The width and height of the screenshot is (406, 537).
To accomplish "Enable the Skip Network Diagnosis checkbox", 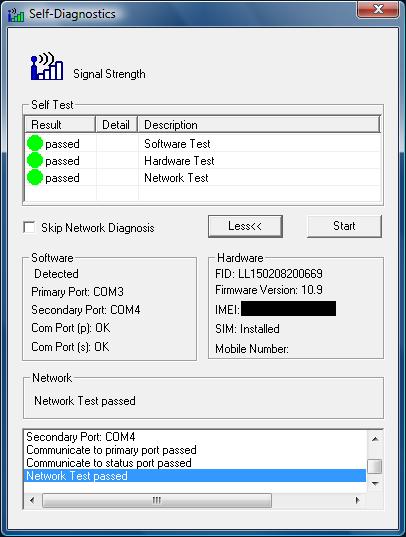I will (x=29, y=227).
